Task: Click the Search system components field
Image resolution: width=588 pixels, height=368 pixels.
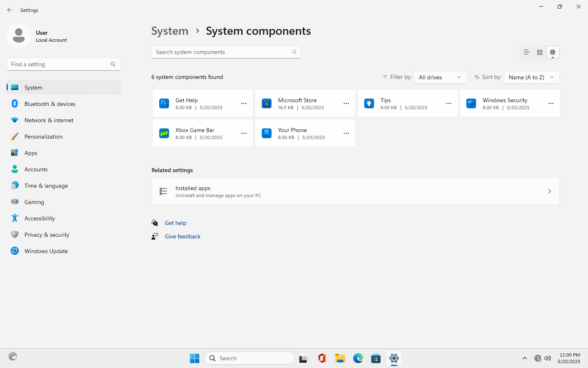Action: tap(226, 52)
